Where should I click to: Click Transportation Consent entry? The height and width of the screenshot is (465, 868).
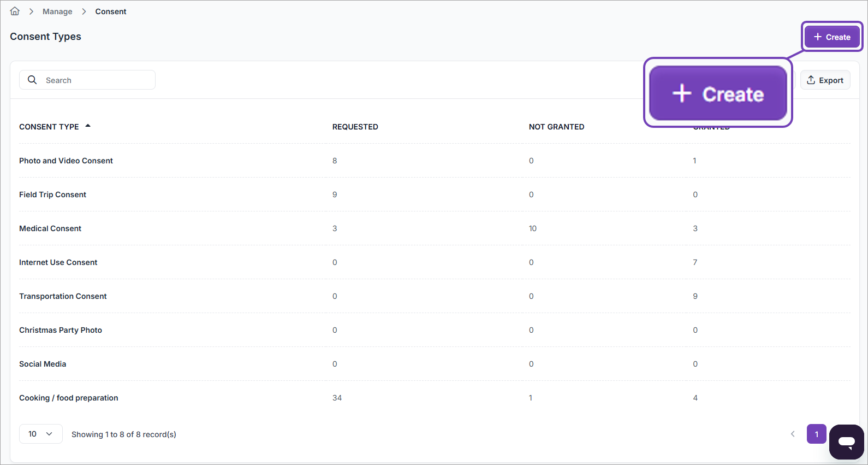tap(63, 296)
